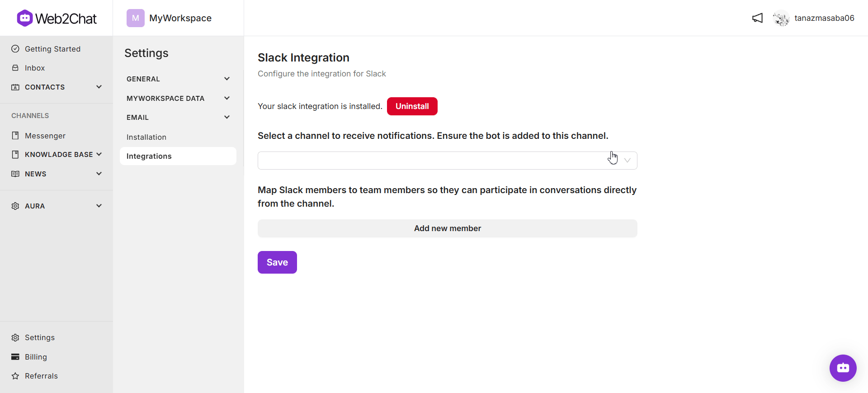
Task: Click tanazmasaba06 username
Action: (x=825, y=18)
